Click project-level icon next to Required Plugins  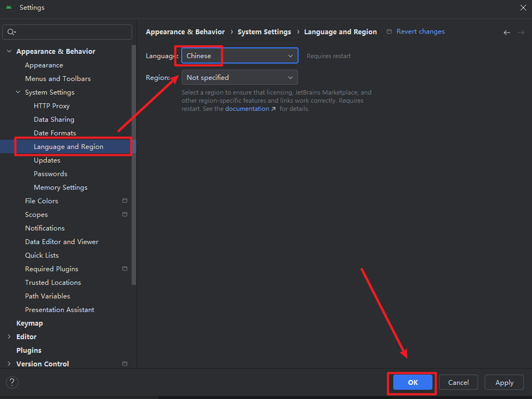coord(125,269)
